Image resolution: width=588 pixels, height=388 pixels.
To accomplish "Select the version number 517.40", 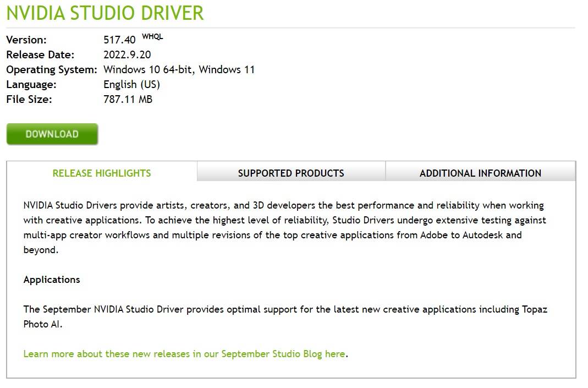I will [119, 40].
